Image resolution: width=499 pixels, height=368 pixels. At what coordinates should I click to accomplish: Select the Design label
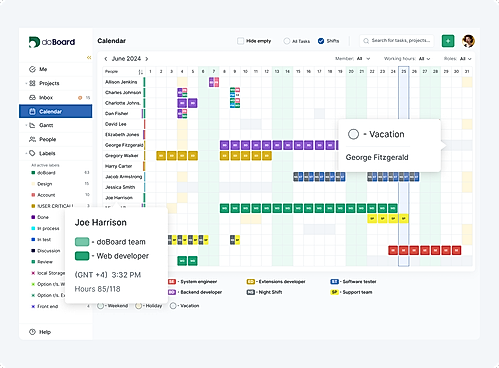45,184
